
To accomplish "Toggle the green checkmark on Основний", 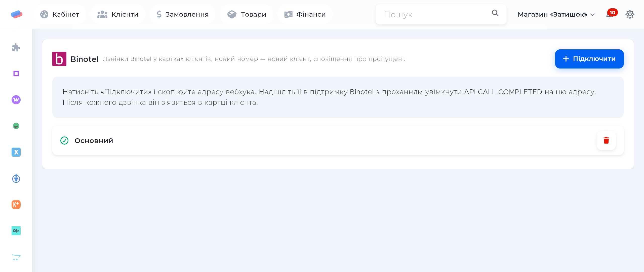I will pos(64,141).
